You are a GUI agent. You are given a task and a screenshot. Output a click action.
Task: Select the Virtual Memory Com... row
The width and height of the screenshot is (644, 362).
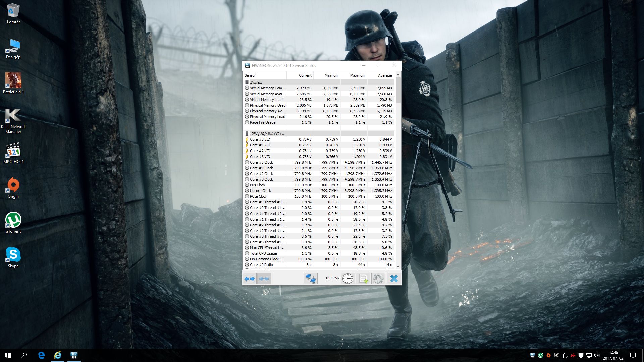[x=318, y=88]
